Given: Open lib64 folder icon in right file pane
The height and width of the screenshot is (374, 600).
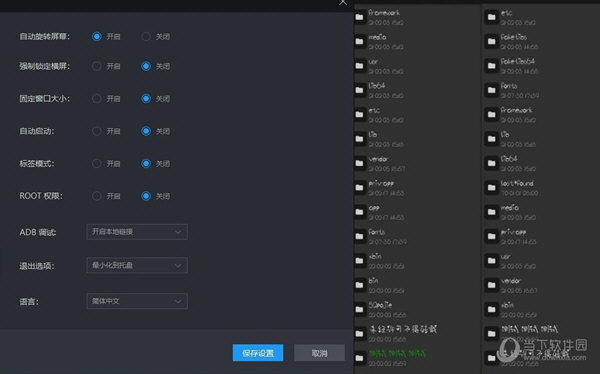Looking at the screenshot, I should [491, 163].
